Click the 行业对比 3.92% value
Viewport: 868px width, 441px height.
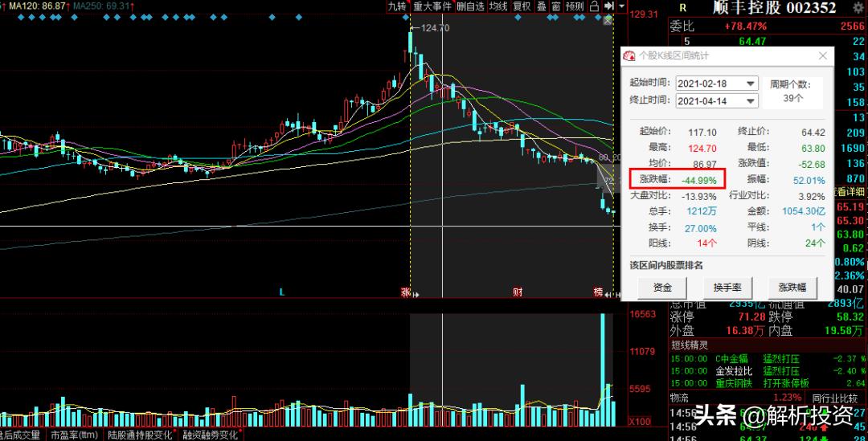coord(812,196)
